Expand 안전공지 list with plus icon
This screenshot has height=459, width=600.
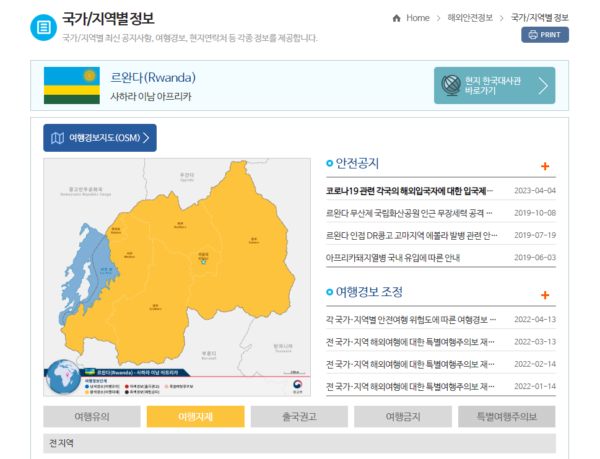545,166
